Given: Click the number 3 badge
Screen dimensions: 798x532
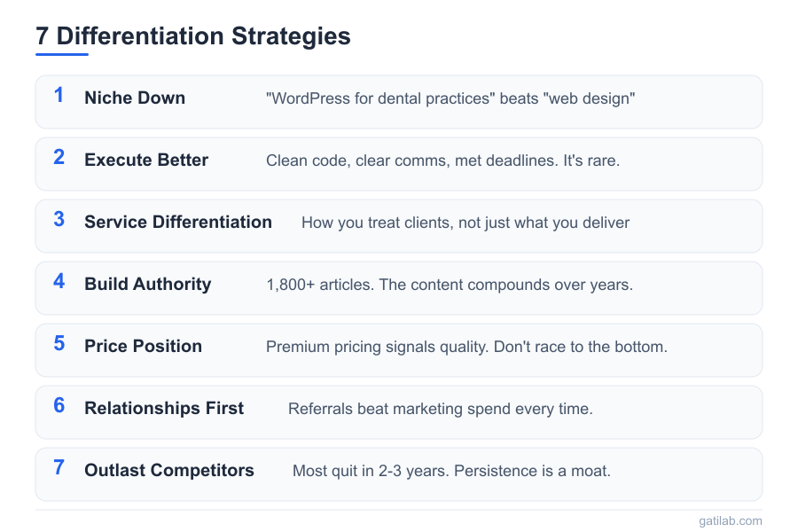Looking at the screenshot, I should [x=59, y=220].
